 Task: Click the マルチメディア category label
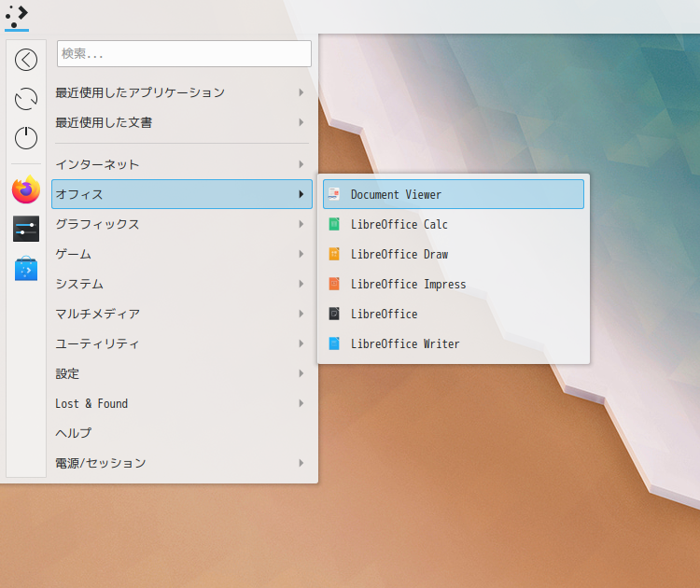point(97,314)
